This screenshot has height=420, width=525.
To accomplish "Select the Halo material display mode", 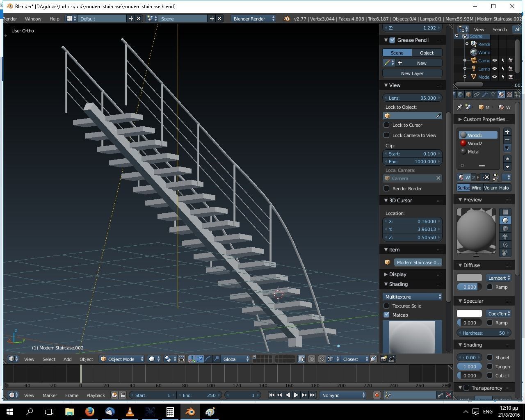I will [504, 187].
